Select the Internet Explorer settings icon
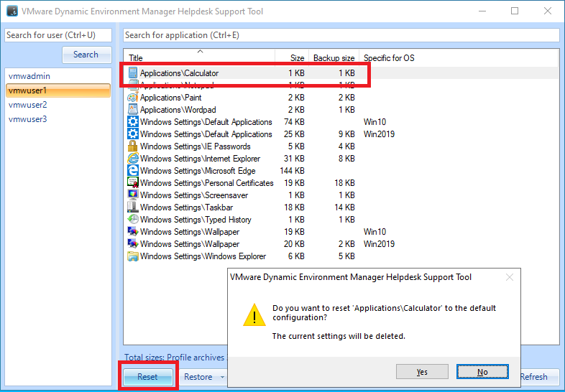This screenshot has width=565, height=392. point(133,159)
